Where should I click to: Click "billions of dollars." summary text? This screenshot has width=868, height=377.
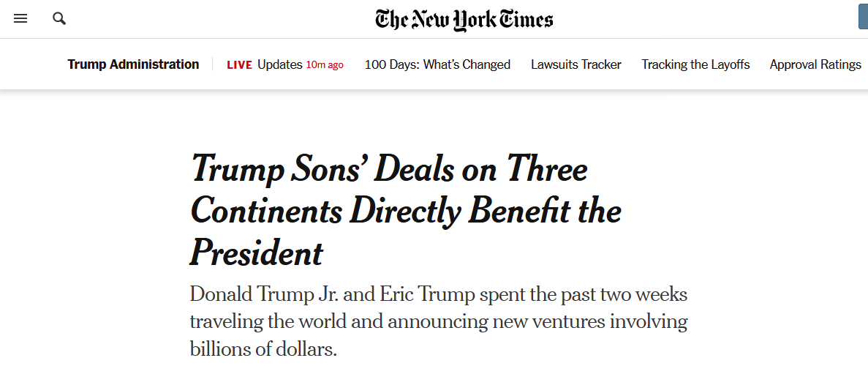point(263,349)
